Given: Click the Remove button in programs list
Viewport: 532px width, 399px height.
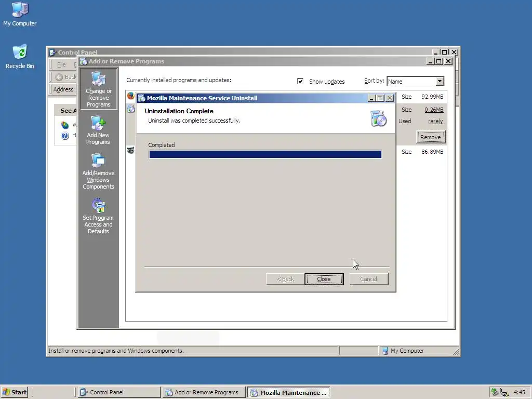Looking at the screenshot, I should 430,137.
